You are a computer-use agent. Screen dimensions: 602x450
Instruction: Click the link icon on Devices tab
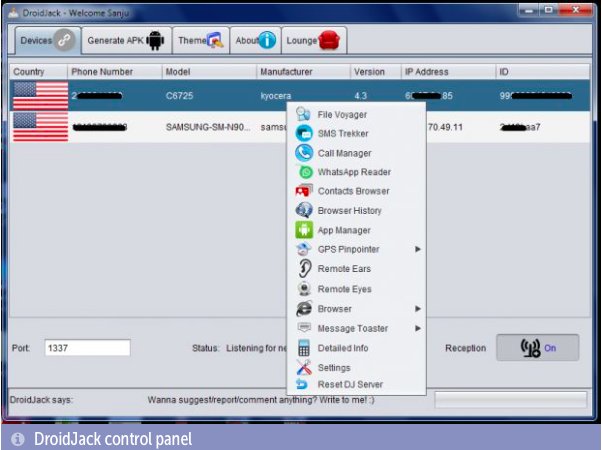pos(64,40)
